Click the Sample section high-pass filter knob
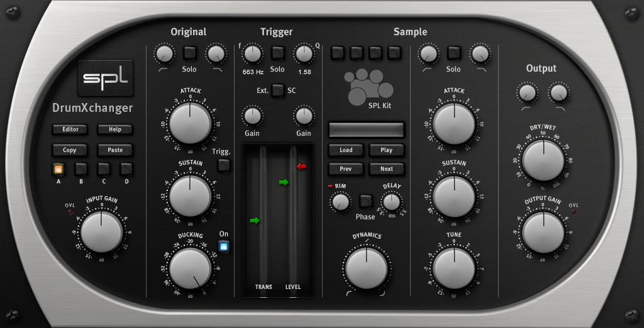The image size is (644, 328). [x=428, y=54]
